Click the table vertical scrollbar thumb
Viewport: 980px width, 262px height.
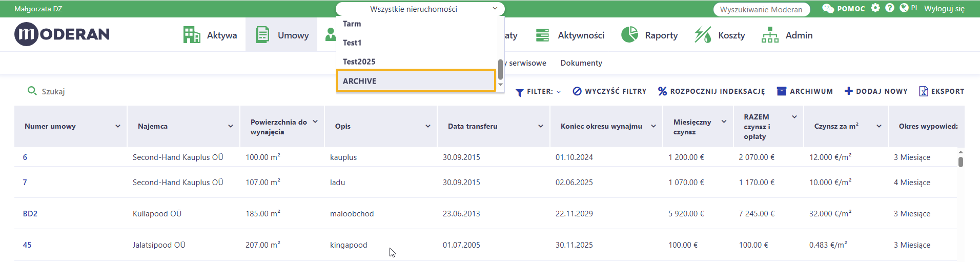click(961, 162)
